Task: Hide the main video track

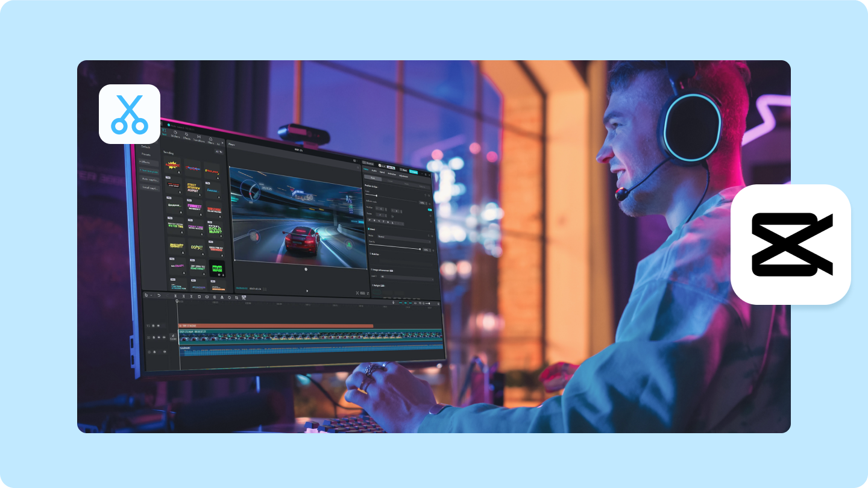Action: (x=159, y=337)
